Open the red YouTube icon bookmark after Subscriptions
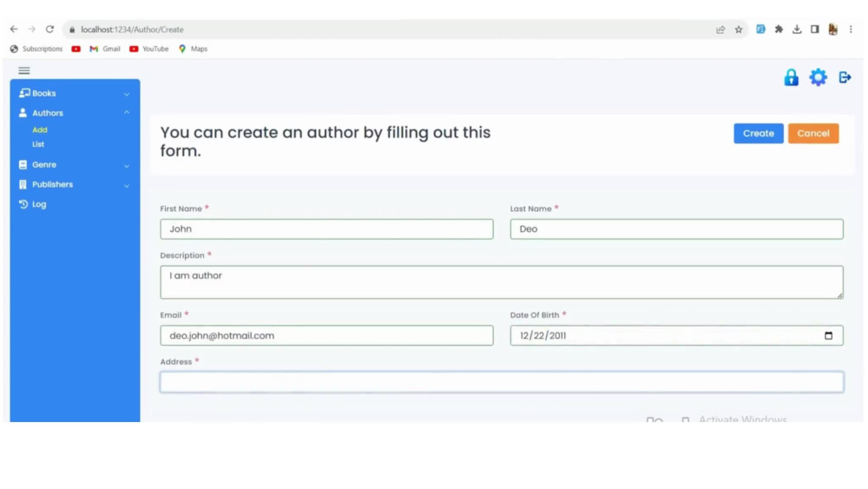Screen dimensions: 868x489 point(76,49)
